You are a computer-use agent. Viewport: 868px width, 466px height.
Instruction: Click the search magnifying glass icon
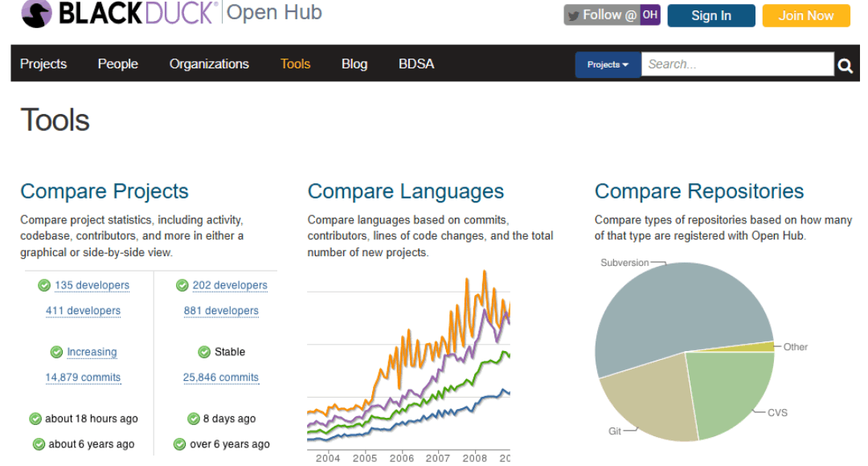(845, 64)
